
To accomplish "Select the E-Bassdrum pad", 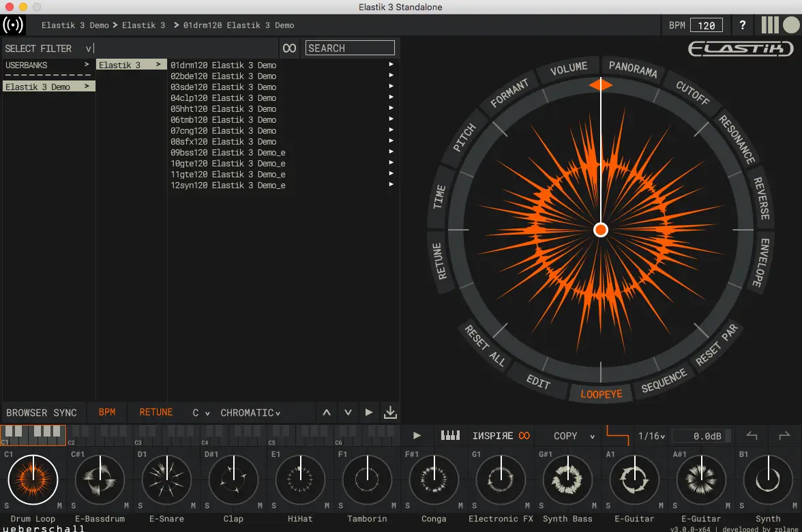I will coord(100,480).
